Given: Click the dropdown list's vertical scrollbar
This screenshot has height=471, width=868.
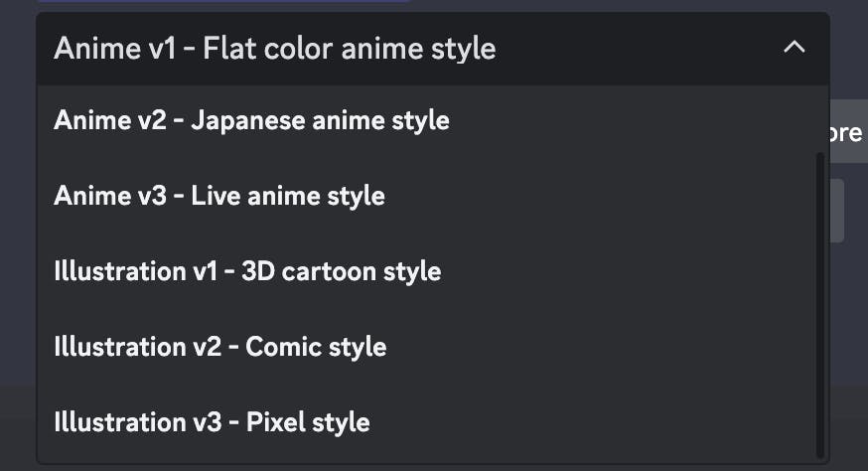Looking at the screenshot, I should coord(820,298).
